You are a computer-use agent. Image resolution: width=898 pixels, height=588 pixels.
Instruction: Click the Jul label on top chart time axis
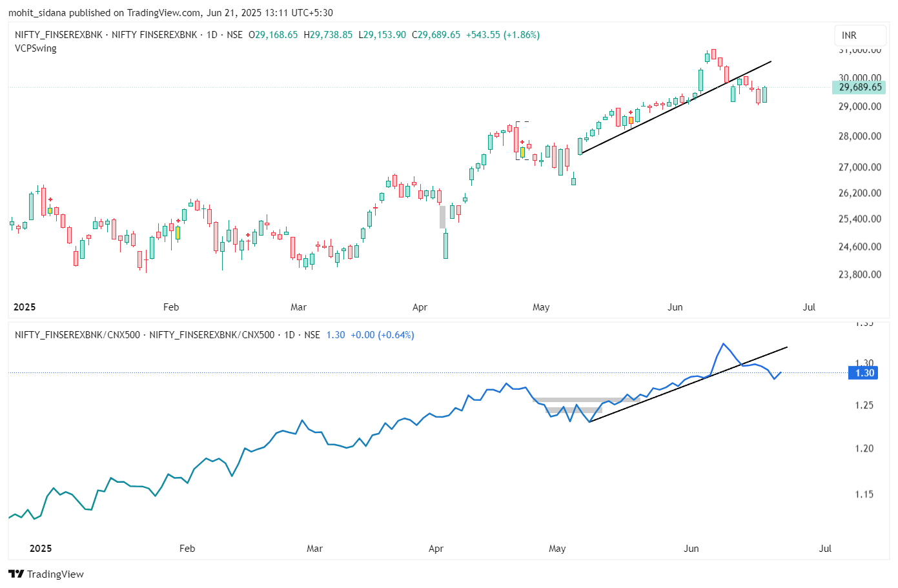tap(809, 307)
